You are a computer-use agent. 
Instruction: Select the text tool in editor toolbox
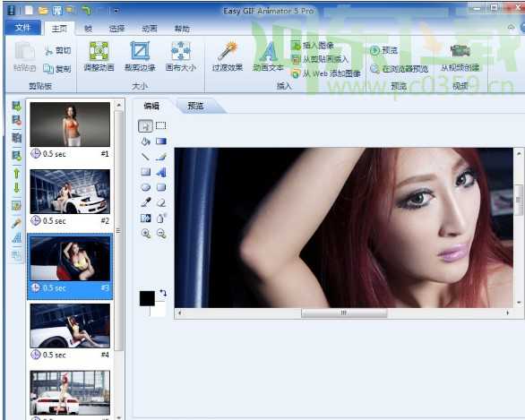[161, 172]
